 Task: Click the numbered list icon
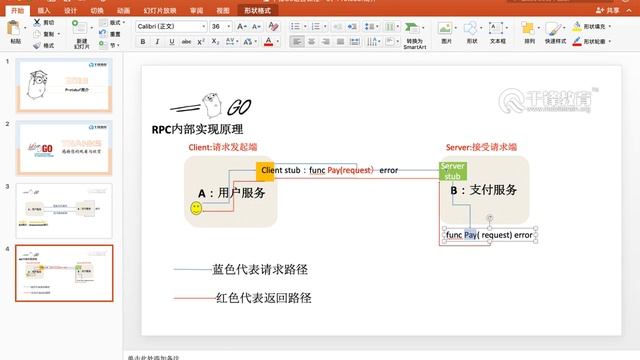(x=316, y=27)
